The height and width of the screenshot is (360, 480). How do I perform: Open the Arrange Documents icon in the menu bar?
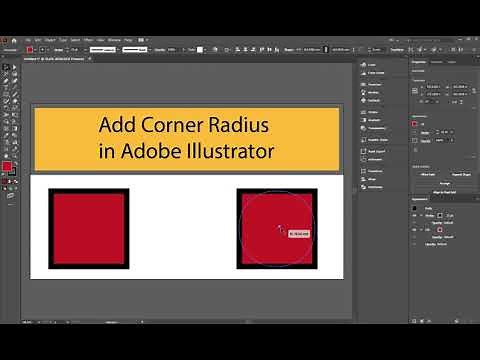click(141, 40)
